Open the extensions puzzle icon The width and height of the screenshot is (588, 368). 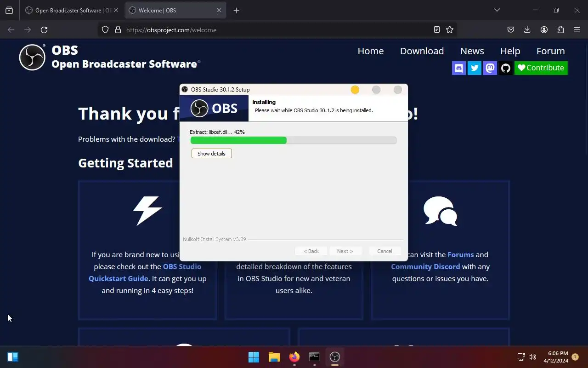pyautogui.click(x=560, y=29)
